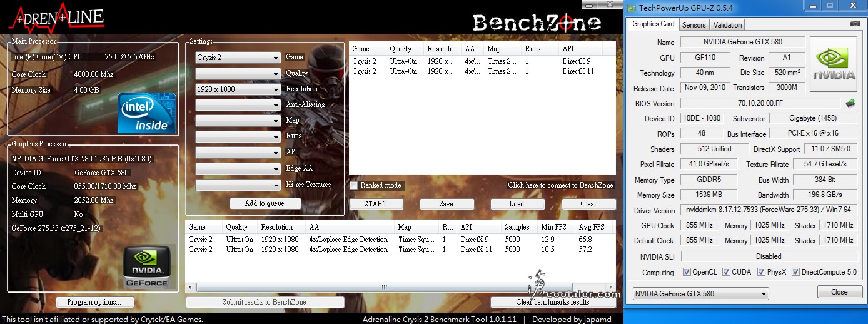The height and width of the screenshot is (324, 868).
Task: Sort queue list by Game column header
Action: (368, 49)
